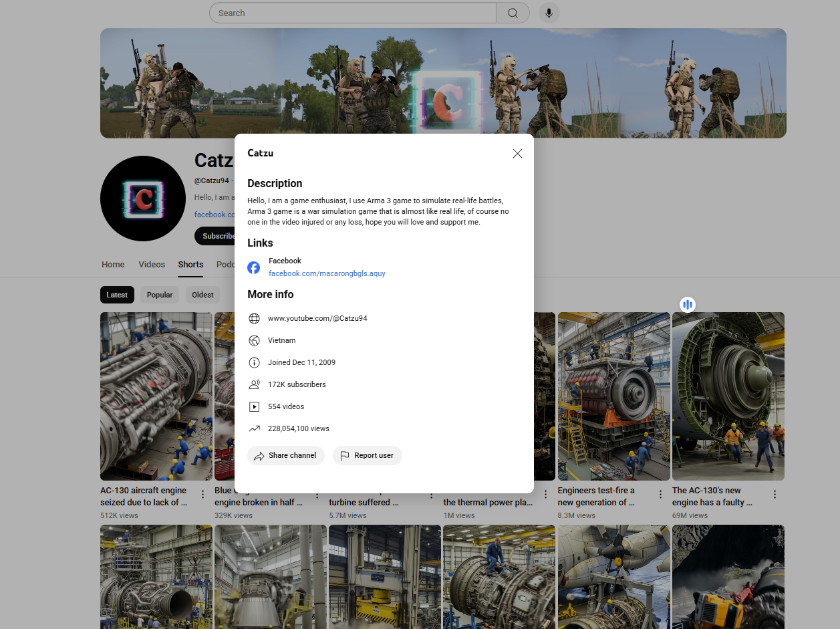Screen dimensions: 840x629
Task: Open the Home channel tab
Action: (113, 265)
